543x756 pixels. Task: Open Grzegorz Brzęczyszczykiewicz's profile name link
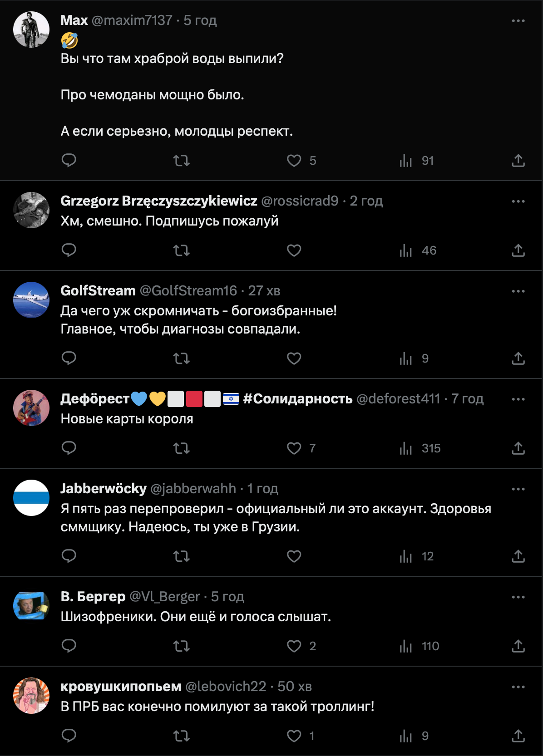point(159,201)
